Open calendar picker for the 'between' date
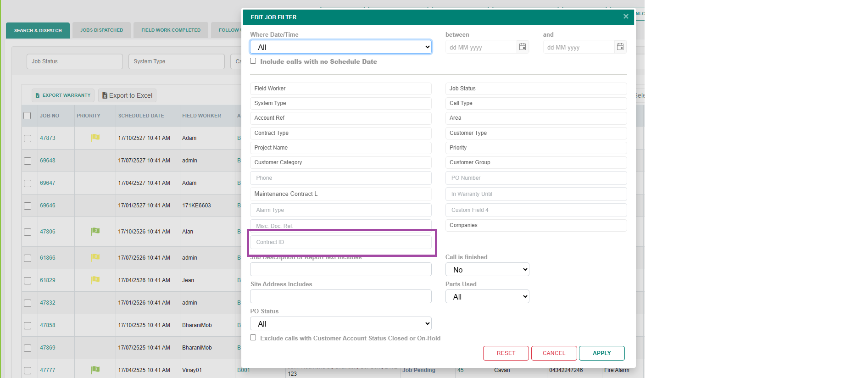 pos(523,47)
